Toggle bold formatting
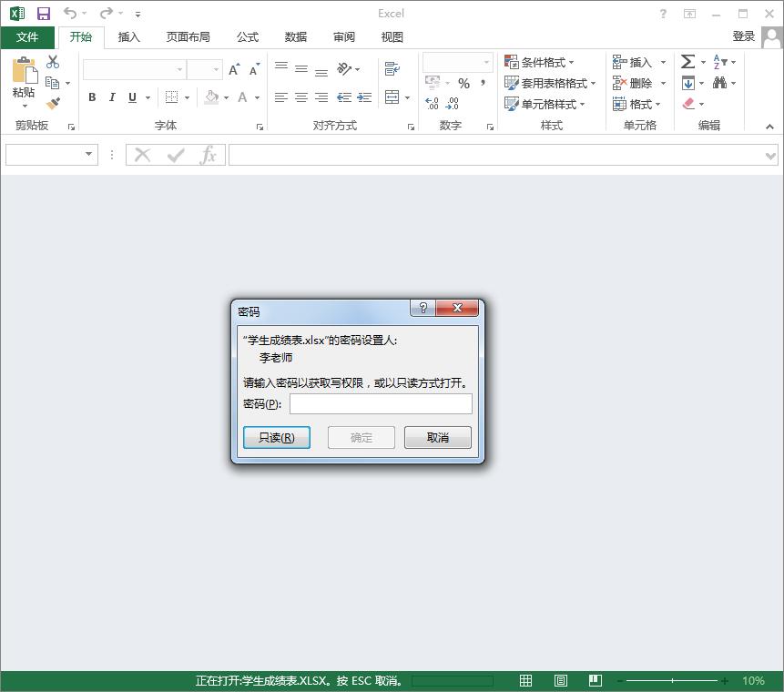 pos(91,97)
